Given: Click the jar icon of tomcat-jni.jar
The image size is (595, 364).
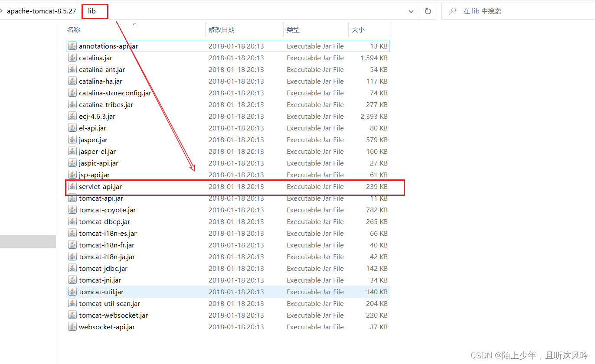Looking at the screenshot, I should pyautogui.click(x=72, y=280).
